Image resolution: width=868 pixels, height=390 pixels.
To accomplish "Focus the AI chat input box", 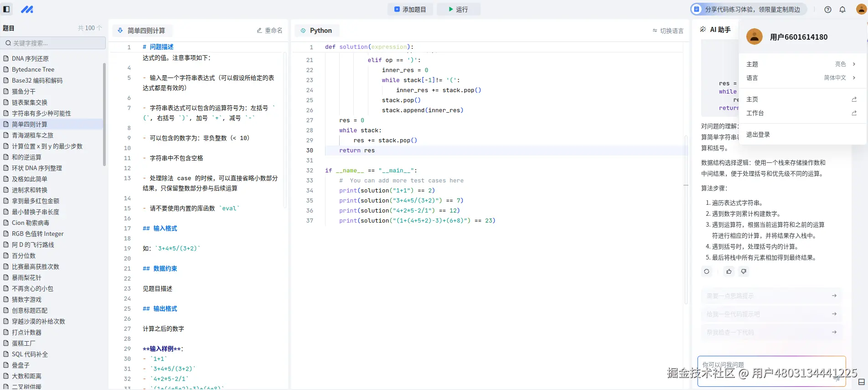I will pos(771,371).
